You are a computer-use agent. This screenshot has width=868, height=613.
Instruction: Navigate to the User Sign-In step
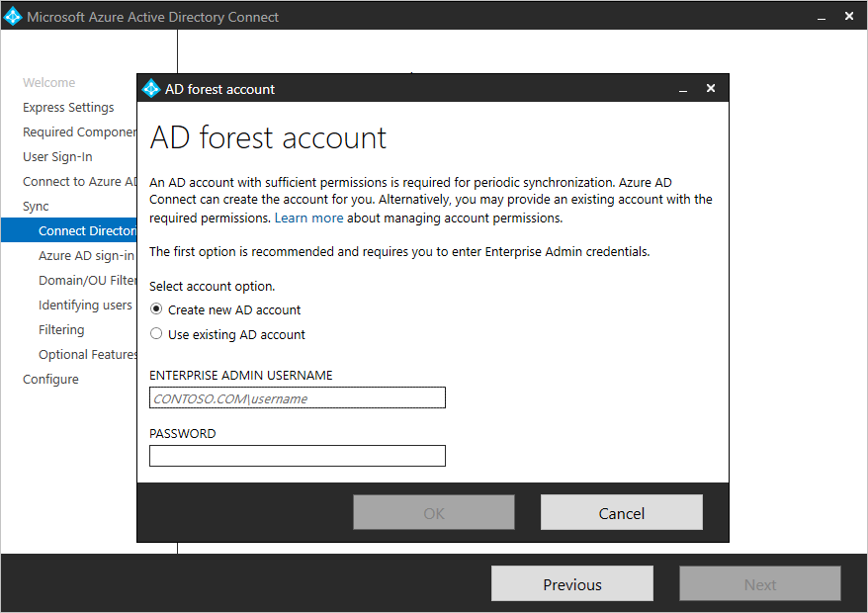click(x=59, y=156)
